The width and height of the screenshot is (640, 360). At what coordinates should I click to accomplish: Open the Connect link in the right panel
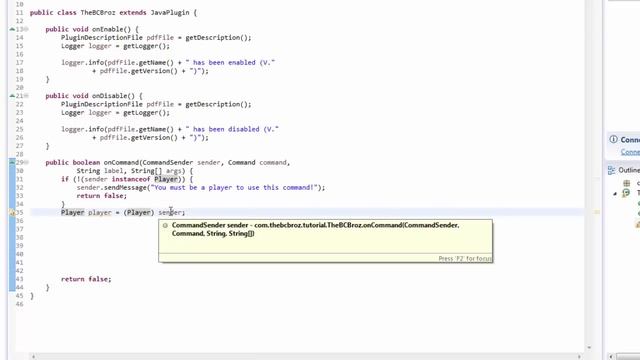pyautogui.click(x=630, y=152)
